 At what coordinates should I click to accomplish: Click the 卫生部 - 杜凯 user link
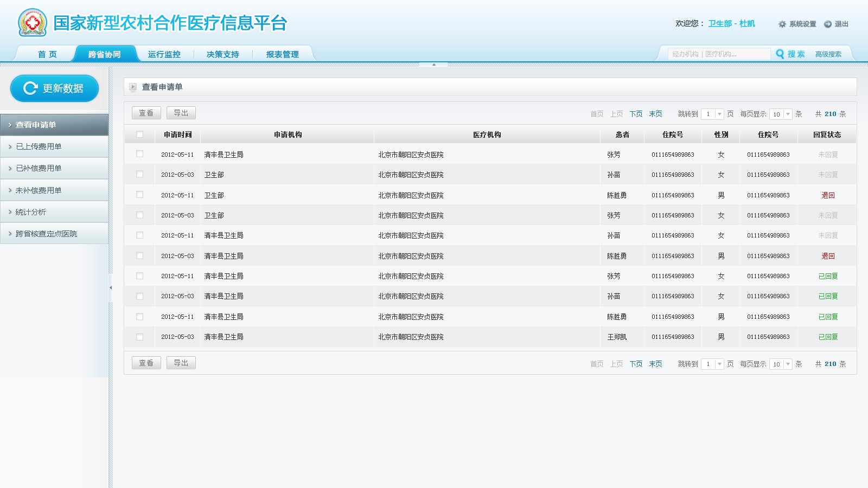731,24
